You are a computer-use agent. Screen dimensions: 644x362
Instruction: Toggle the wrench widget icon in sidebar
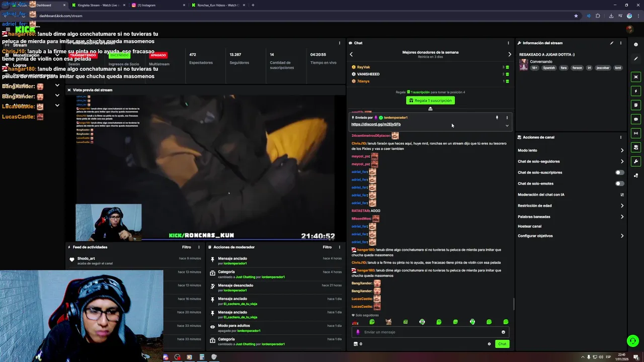[636, 161]
